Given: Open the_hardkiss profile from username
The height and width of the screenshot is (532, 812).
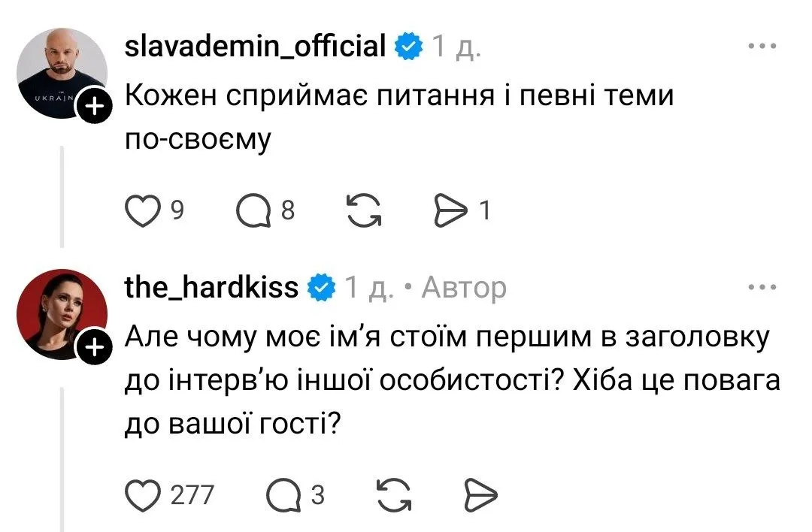Looking at the screenshot, I should 211,287.
